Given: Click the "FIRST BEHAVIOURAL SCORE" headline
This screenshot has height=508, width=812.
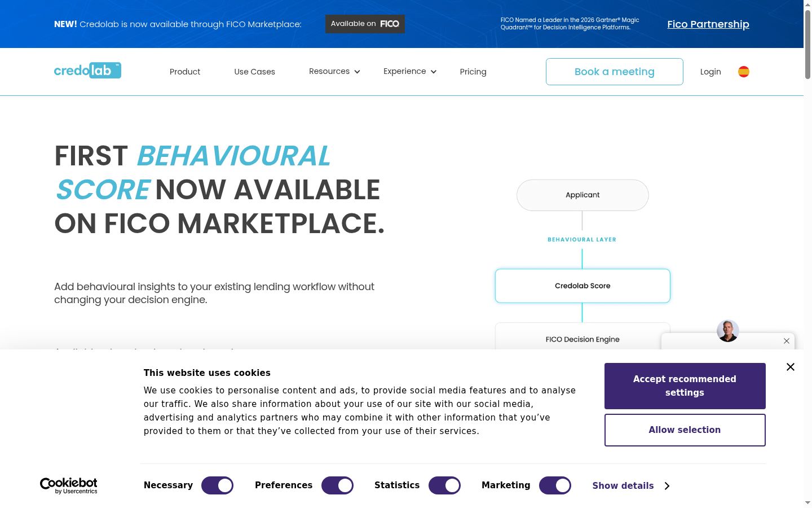Looking at the screenshot, I should [219, 190].
